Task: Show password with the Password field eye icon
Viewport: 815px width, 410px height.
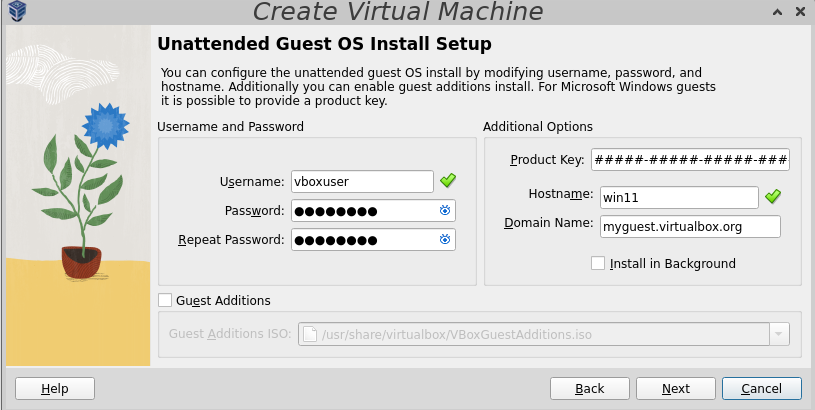Action: tap(445, 210)
